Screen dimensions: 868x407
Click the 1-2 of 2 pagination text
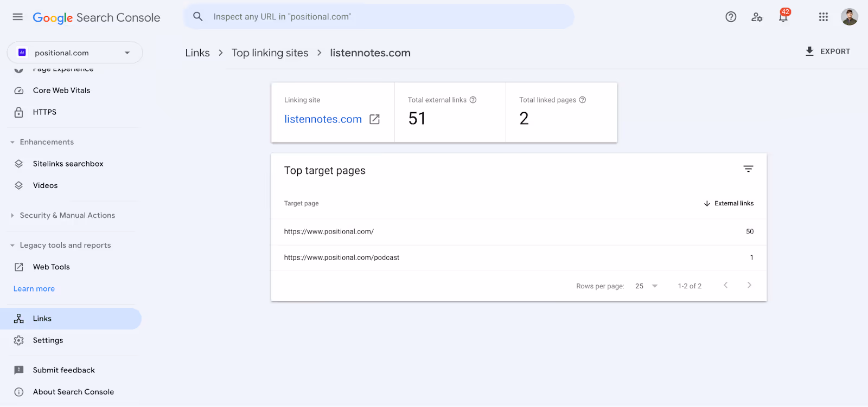coord(690,286)
